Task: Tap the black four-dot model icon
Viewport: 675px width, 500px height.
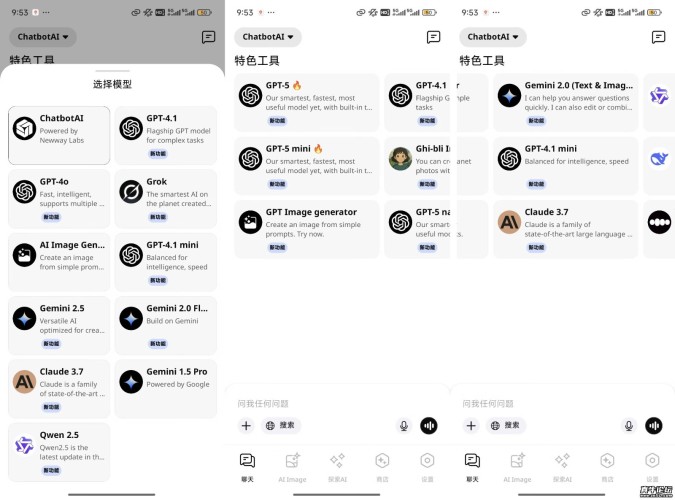Action: pos(659,222)
